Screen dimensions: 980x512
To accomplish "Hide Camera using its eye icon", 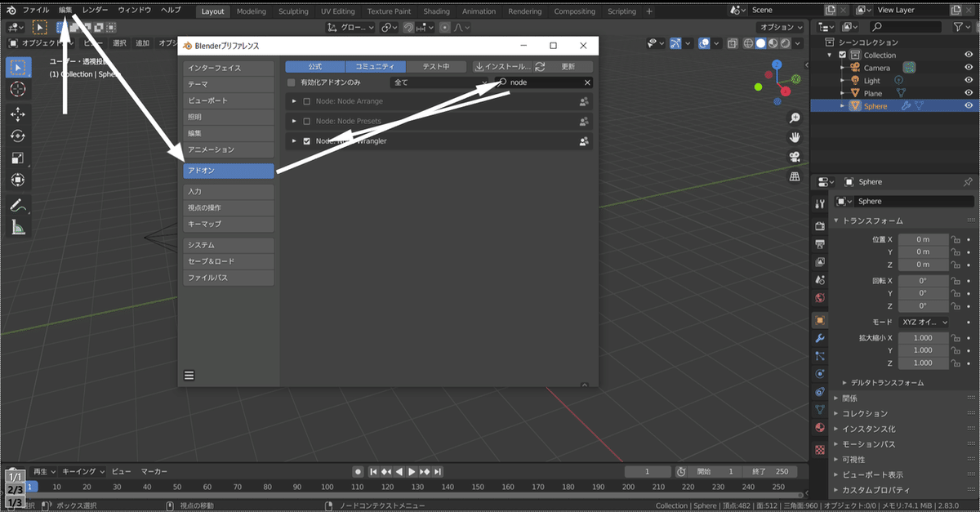I will tap(969, 68).
